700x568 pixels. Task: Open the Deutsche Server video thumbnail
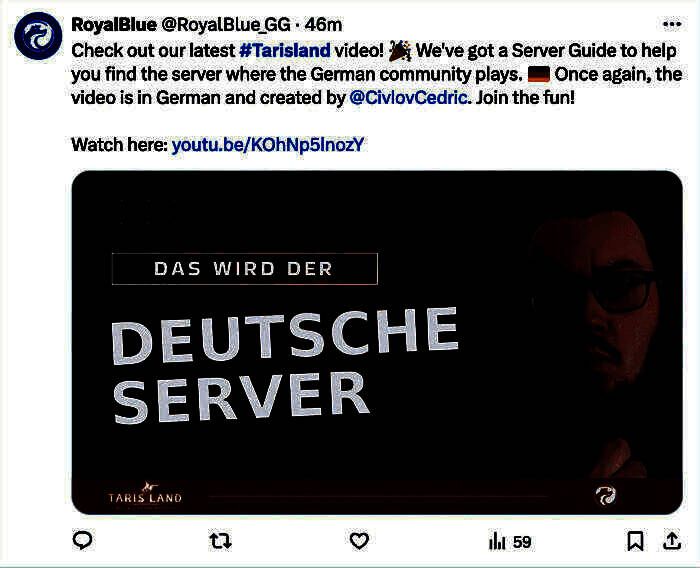[x=377, y=342]
